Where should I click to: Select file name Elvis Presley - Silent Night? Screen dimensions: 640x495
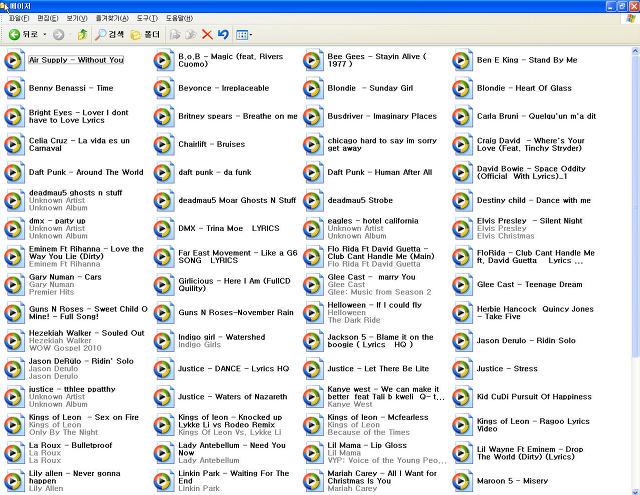(x=530, y=221)
